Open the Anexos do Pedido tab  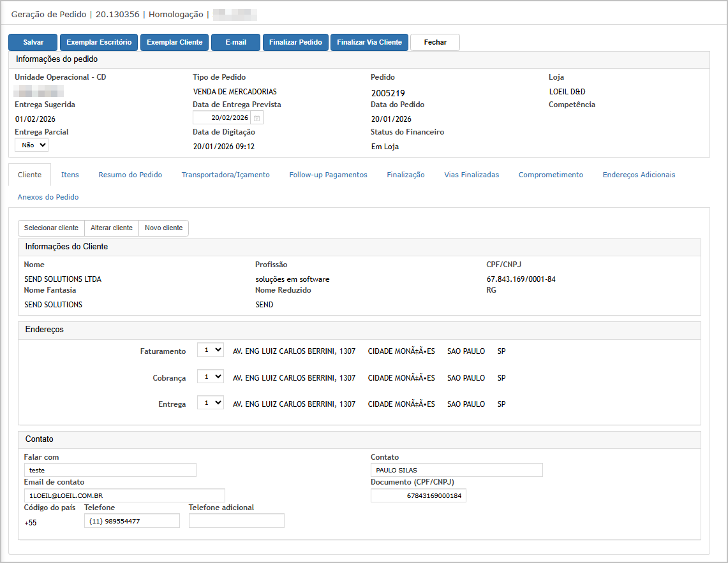[x=48, y=197]
